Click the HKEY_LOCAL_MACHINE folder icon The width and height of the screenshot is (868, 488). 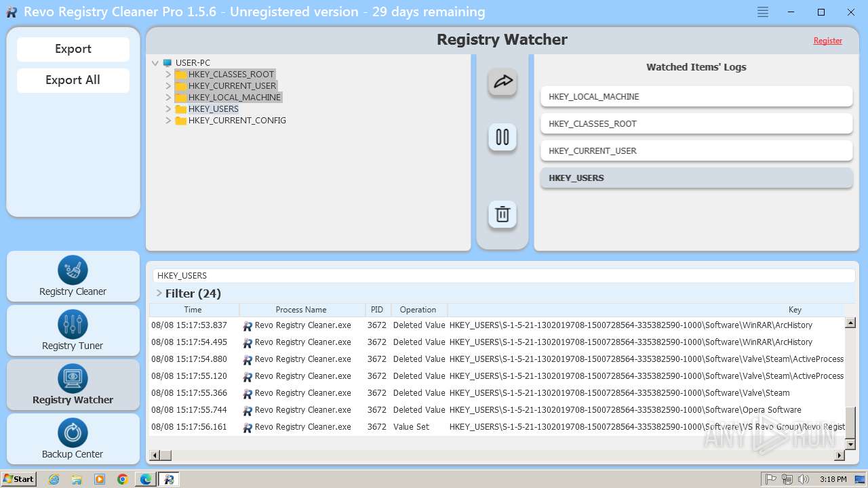pos(180,98)
